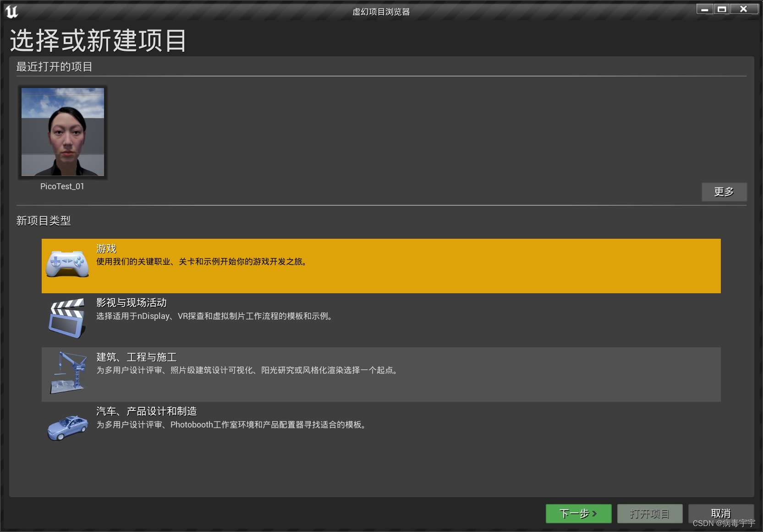This screenshot has height=532, width=763.
Task: Open the PicoTest_01 project thumbnail
Action: [62, 132]
